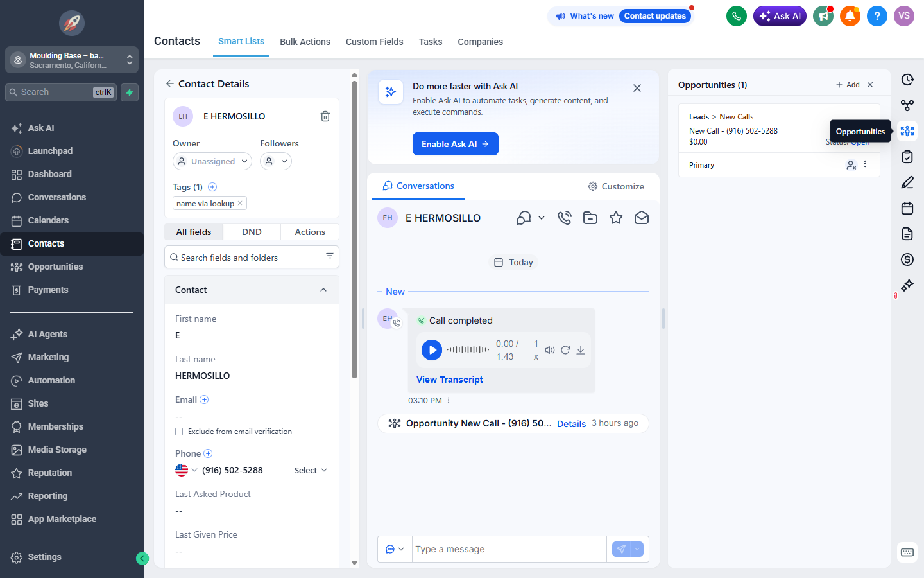Open the Activity history icon in right rail
The width and height of the screenshot is (924, 578).
(907, 80)
